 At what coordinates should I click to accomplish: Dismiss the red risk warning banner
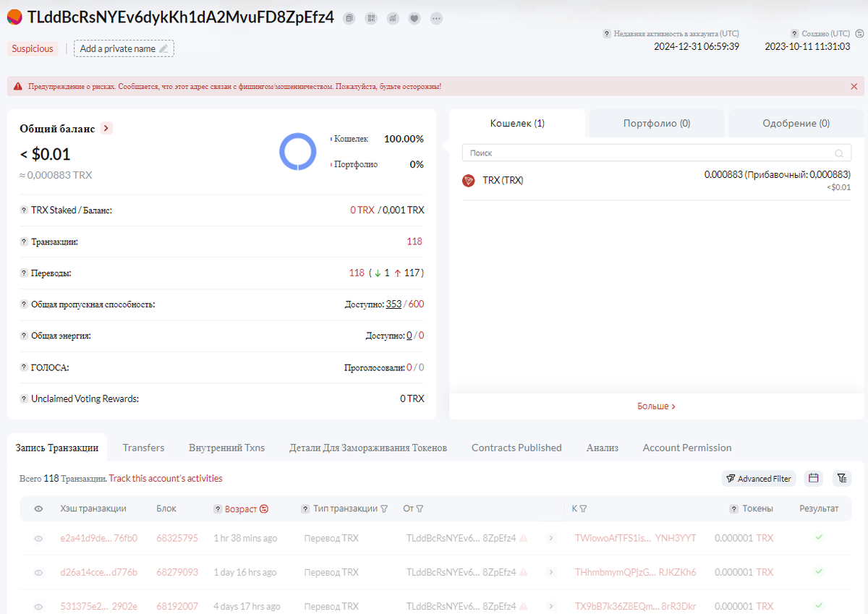(854, 86)
